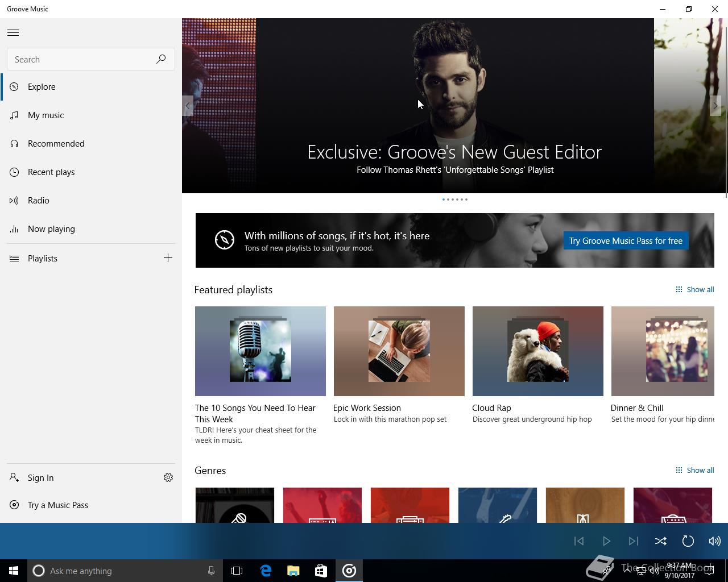This screenshot has height=582, width=728.
Task: Click the Cortana search box
Action: pos(124,571)
